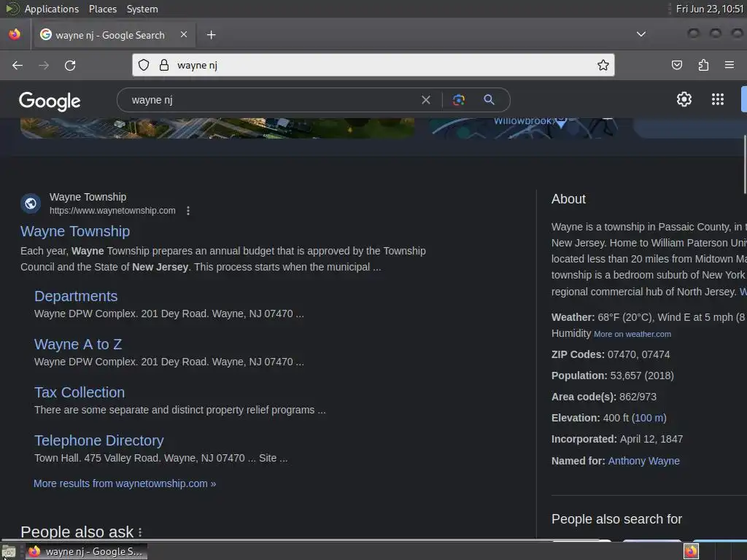Image resolution: width=747 pixels, height=560 pixels.
Task: Open the Wayne A to Z sitelink
Action: [78, 344]
